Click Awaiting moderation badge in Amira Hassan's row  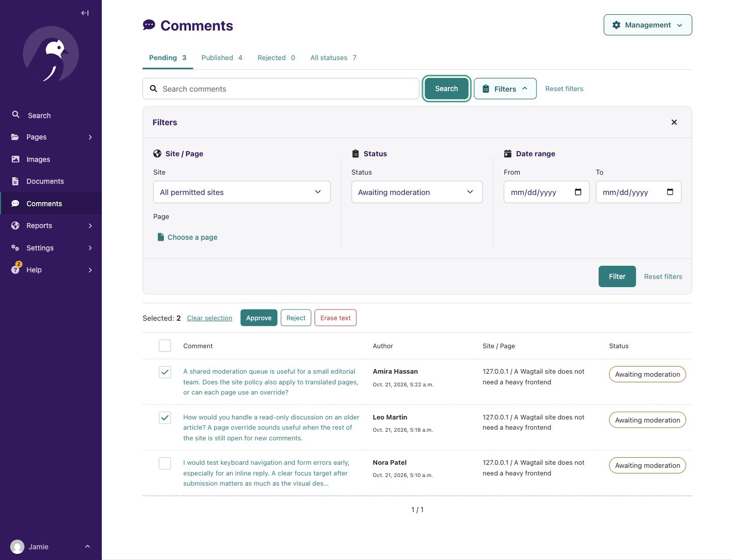(x=647, y=374)
